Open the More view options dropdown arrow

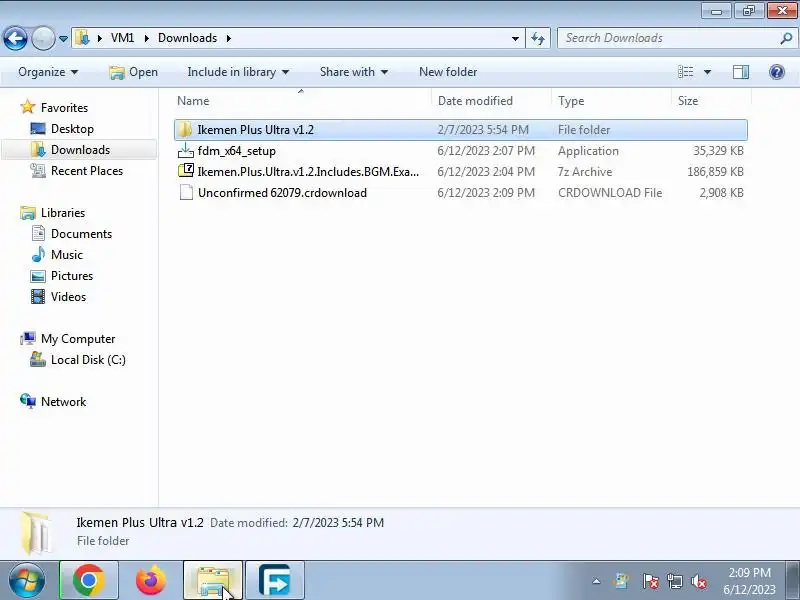point(707,72)
